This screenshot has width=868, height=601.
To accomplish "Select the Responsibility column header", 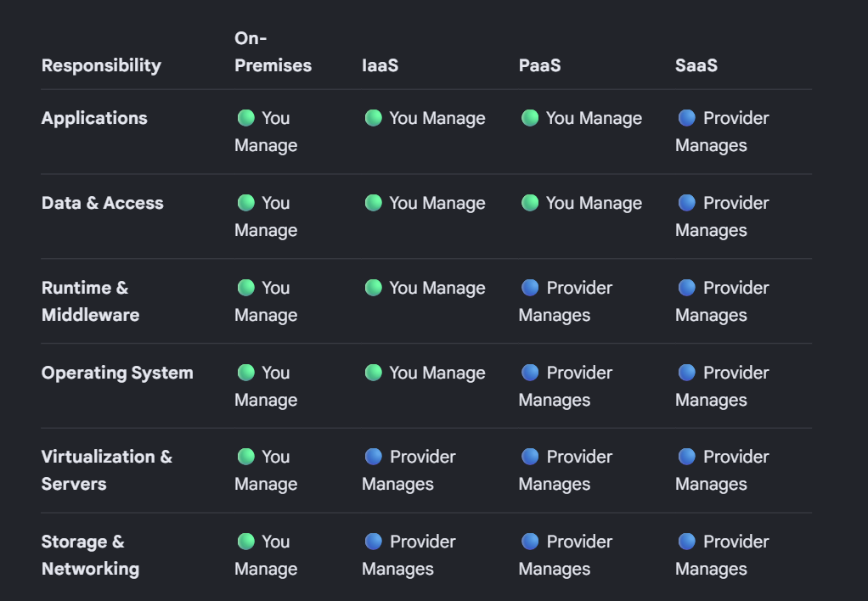I will (101, 65).
